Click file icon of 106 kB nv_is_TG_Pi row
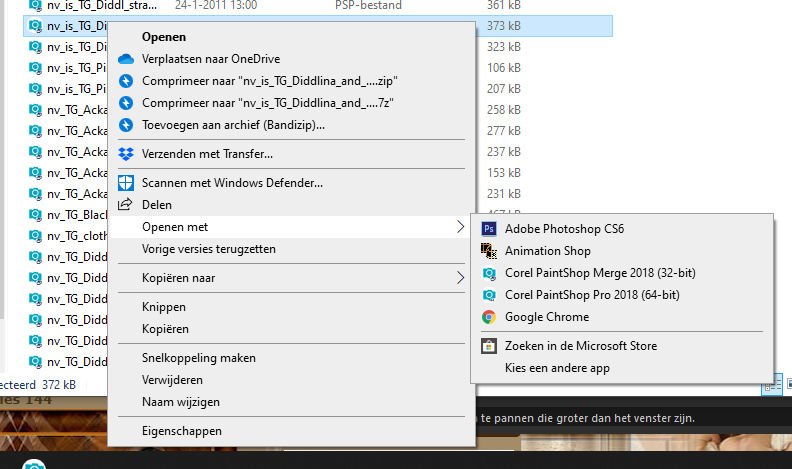Image resolution: width=792 pixels, height=469 pixels. click(x=35, y=68)
